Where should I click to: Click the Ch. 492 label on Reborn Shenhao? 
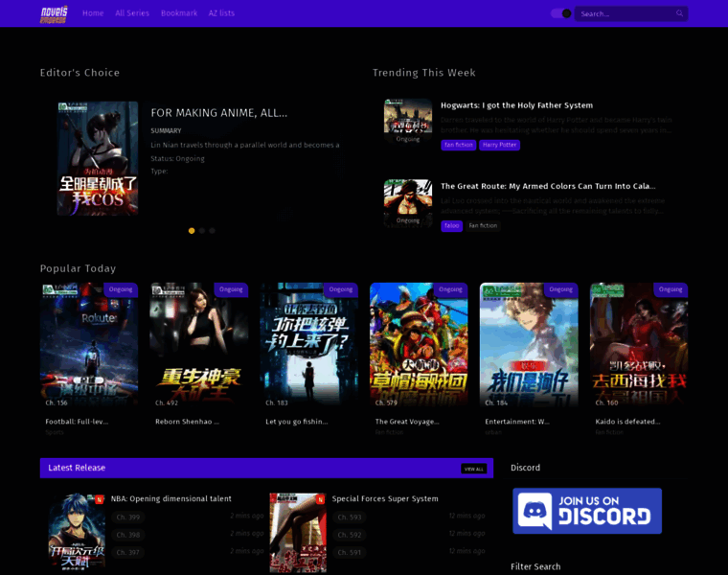(167, 403)
